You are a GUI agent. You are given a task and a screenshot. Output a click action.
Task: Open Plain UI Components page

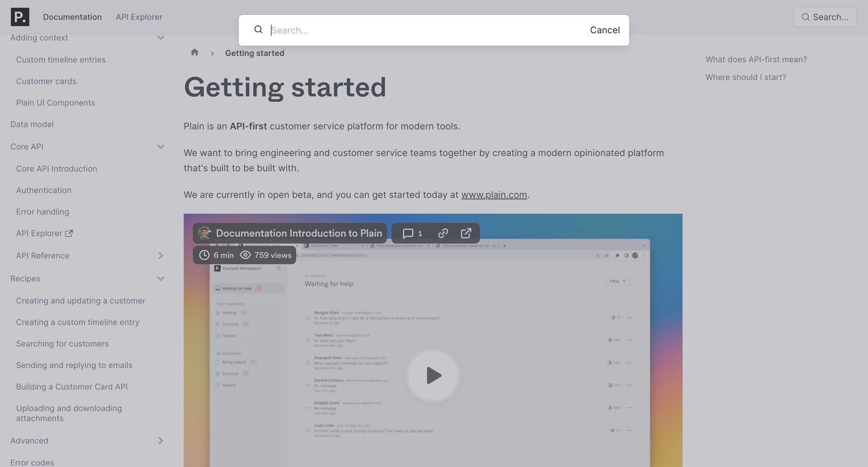(56, 103)
